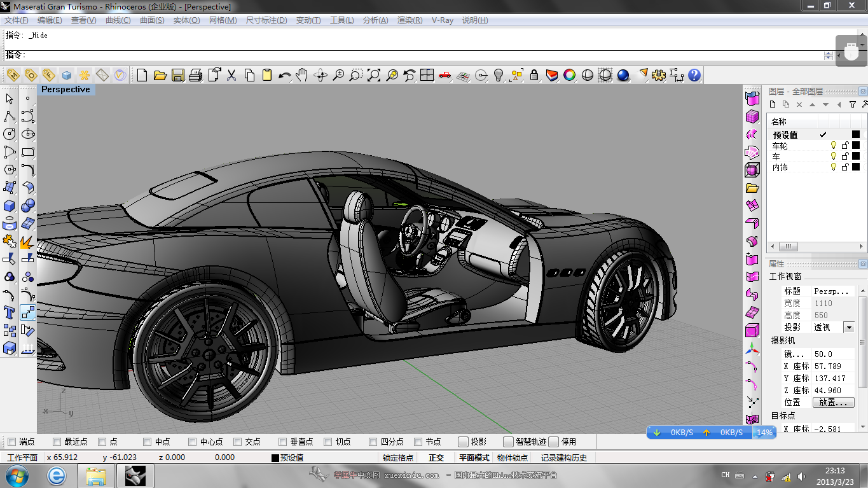
Task: Click the layers panel horizontal scrollbar thumb
Action: click(788, 247)
